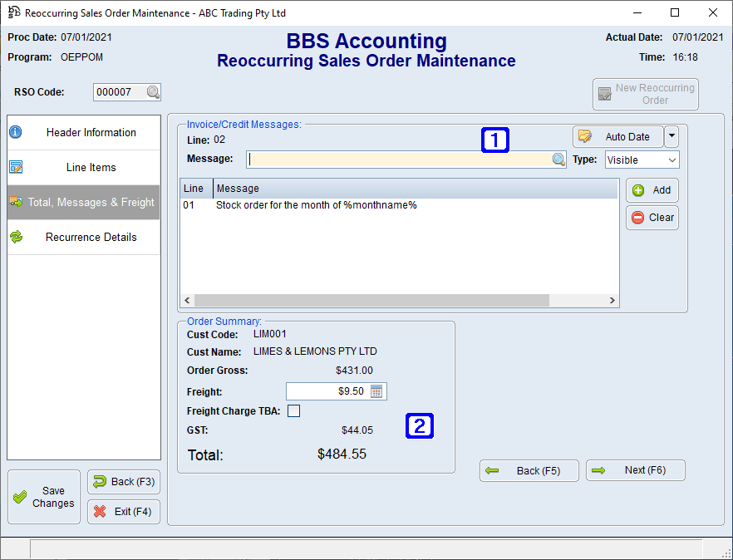Click the Recurrence Details arrows icon
This screenshot has height=560, width=733.
[x=17, y=236]
